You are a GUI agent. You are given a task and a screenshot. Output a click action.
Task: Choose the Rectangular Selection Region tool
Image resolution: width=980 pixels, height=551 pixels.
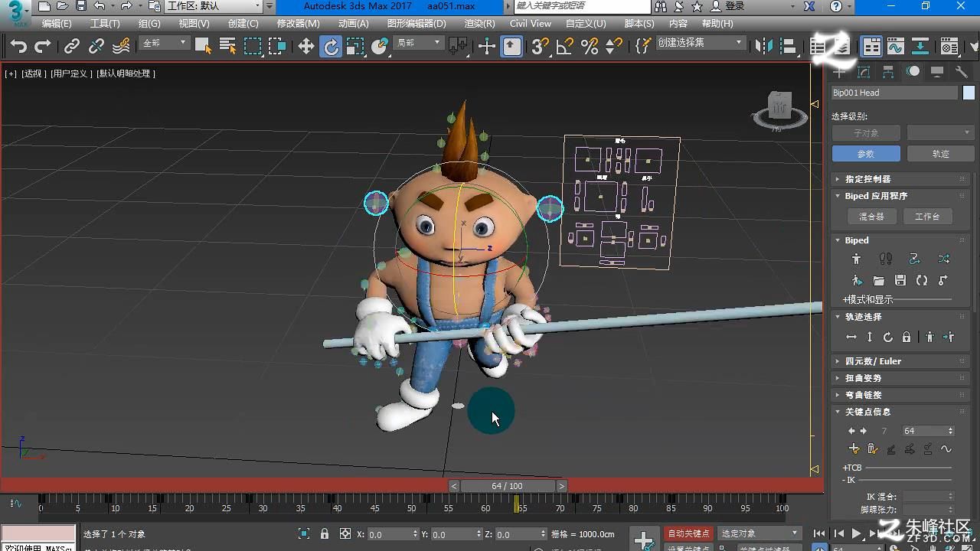[253, 47]
